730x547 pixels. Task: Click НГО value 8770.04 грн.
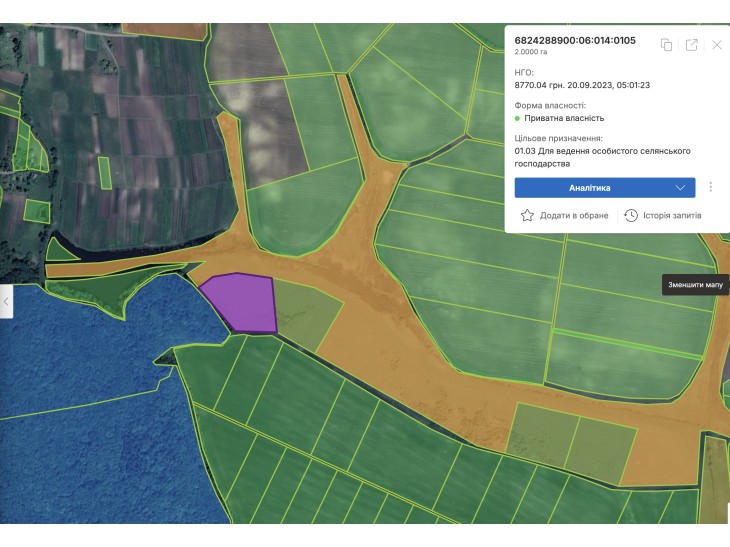539,85
